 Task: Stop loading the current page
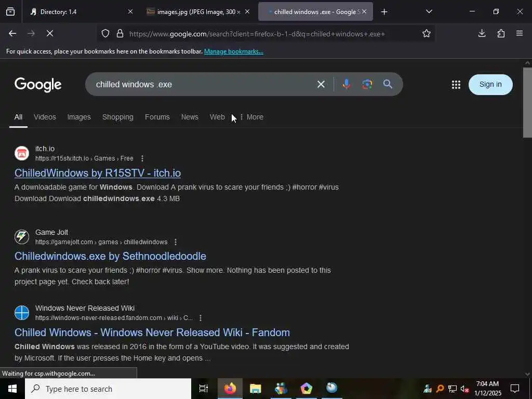[49, 33]
